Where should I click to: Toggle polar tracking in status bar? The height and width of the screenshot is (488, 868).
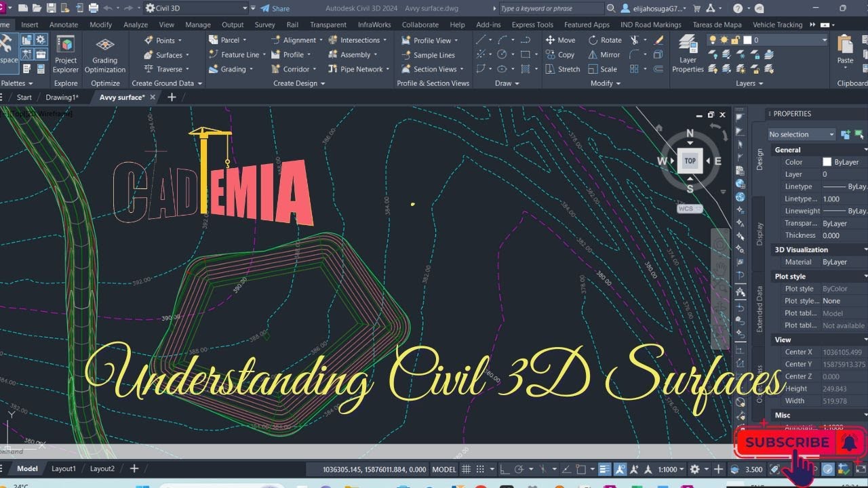coord(519,469)
